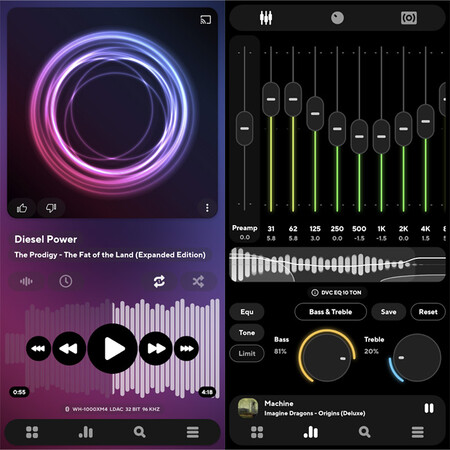Tap the 4:18 track duration label
The width and height of the screenshot is (450, 450).
pyautogui.click(x=207, y=392)
